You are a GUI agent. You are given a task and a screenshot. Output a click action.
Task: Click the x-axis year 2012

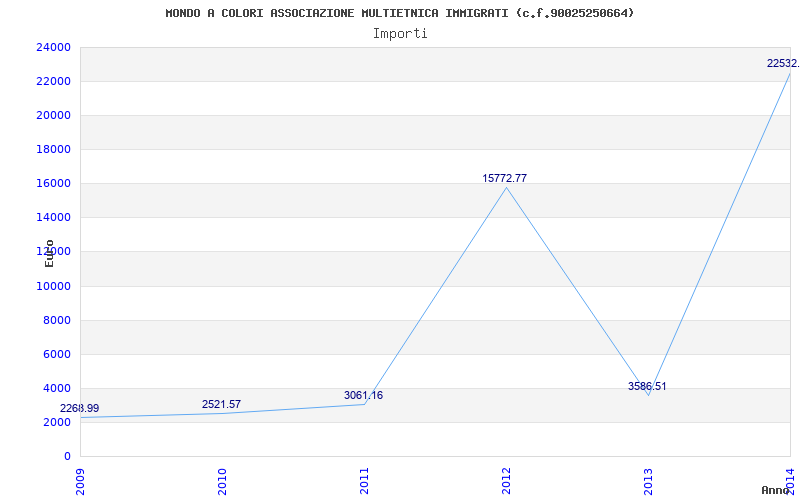(506, 481)
